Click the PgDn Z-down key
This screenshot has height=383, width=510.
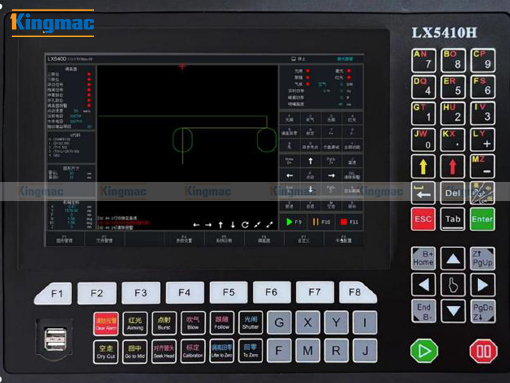(x=482, y=312)
